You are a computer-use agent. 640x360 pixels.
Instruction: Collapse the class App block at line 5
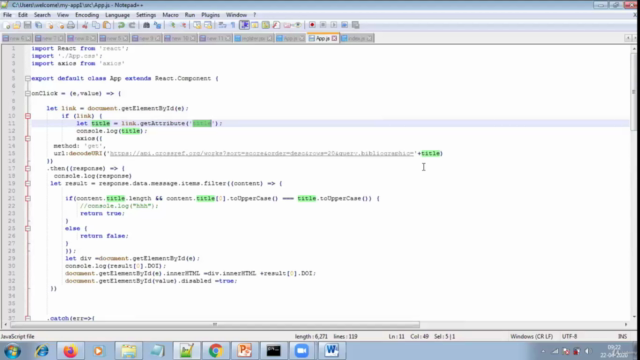pos(28,78)
